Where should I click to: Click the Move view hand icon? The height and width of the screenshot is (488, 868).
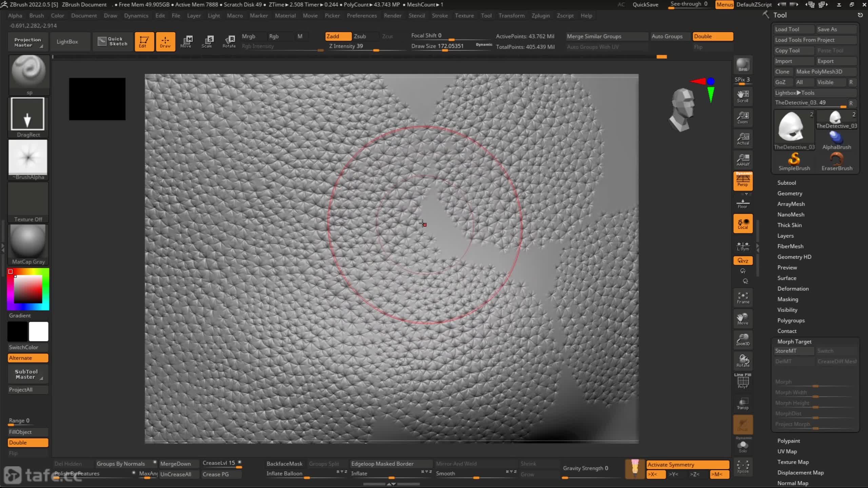coord(743,319)
